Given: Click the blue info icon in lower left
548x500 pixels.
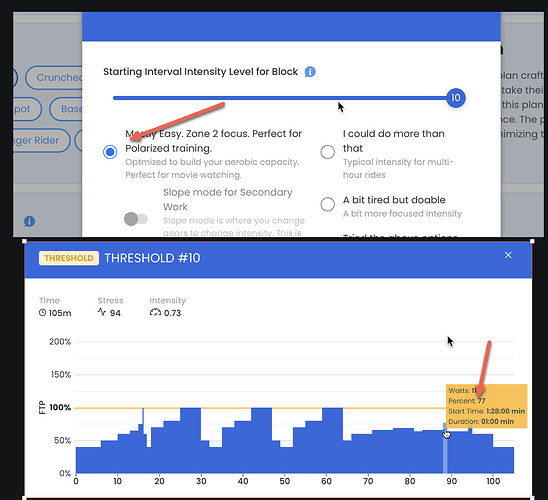Looking at the screenshot, I should point(29,222).
